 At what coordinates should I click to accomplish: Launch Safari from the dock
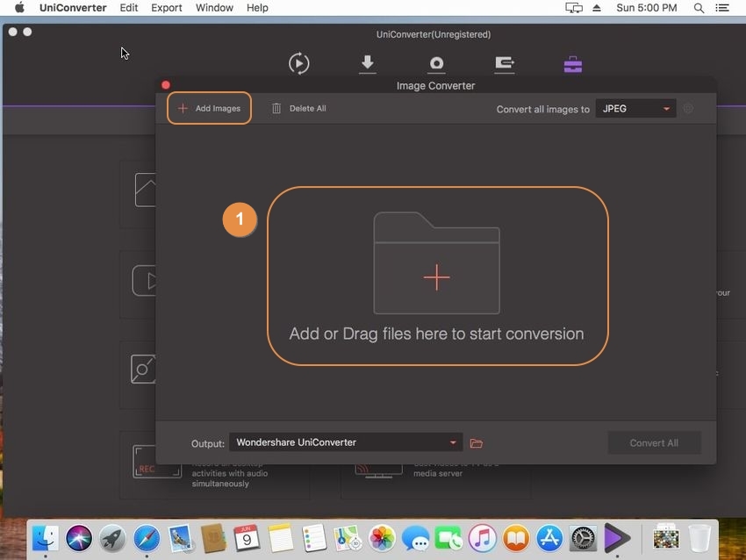147,537
